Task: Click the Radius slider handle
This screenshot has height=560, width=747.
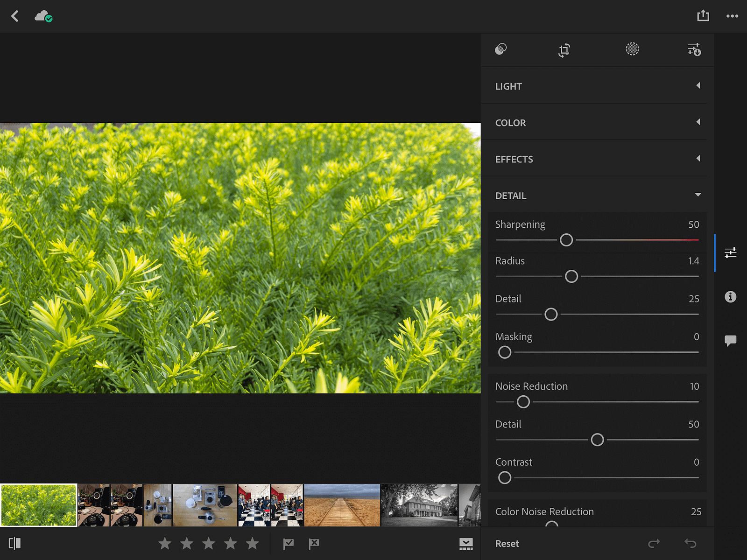Action: [571, 276]
